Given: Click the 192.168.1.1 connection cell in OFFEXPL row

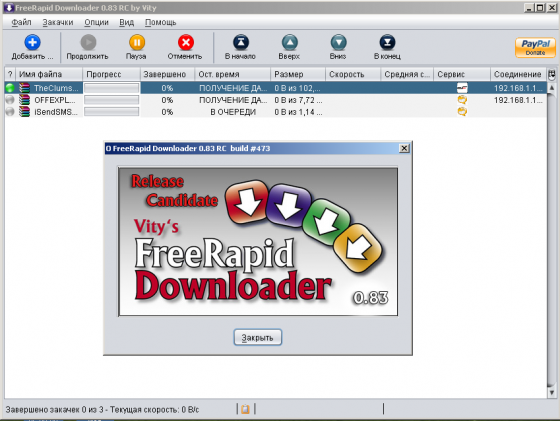Looking at the screenshot, I should click(518, 100).
